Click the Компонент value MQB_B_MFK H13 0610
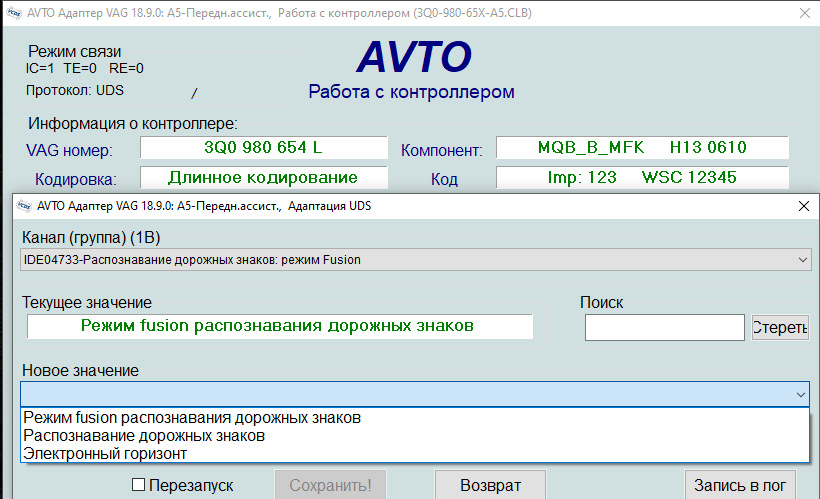820x499 pixels. point(642,148)
